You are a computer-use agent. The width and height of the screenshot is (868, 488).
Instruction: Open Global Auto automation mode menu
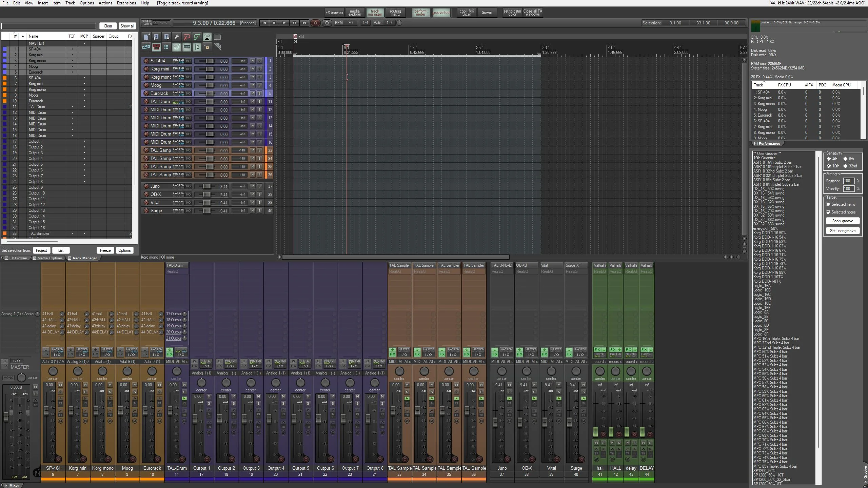pyautogui.click(x=156, y=23)
